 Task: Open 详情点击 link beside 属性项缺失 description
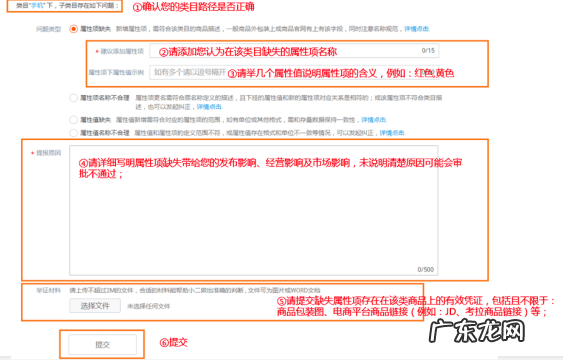point(417,29)
